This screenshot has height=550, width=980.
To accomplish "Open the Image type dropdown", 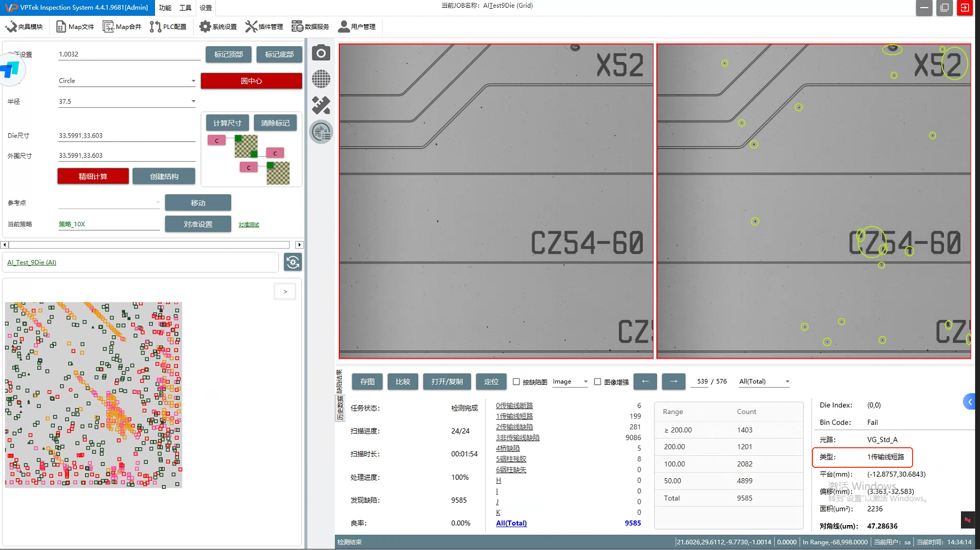I will (570, 382).
